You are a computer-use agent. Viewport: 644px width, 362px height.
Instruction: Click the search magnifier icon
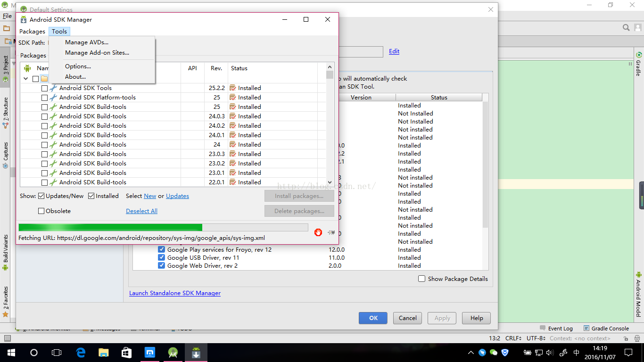[x=626, y=28]
